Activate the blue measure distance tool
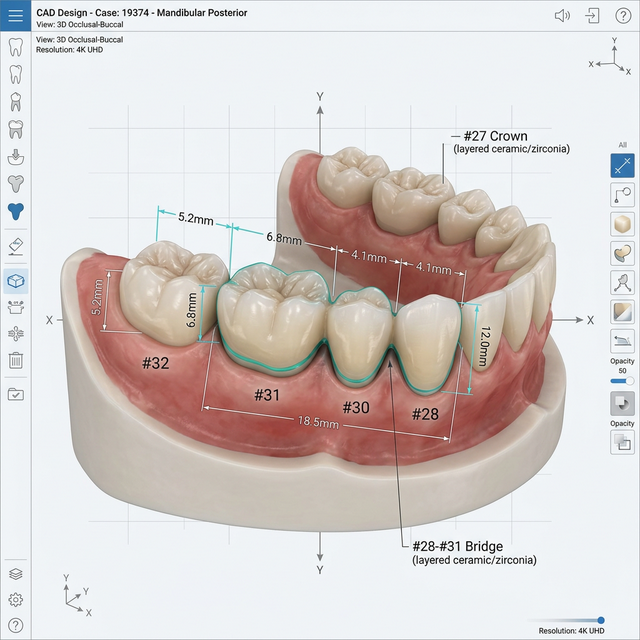 [x=622, y=165]
